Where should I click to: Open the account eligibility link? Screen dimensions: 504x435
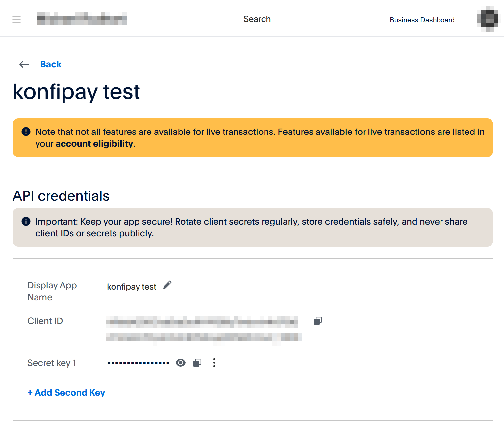94,144
